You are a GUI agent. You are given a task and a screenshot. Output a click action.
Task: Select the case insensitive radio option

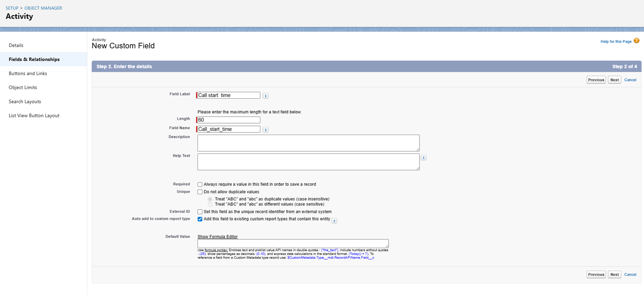210,199
